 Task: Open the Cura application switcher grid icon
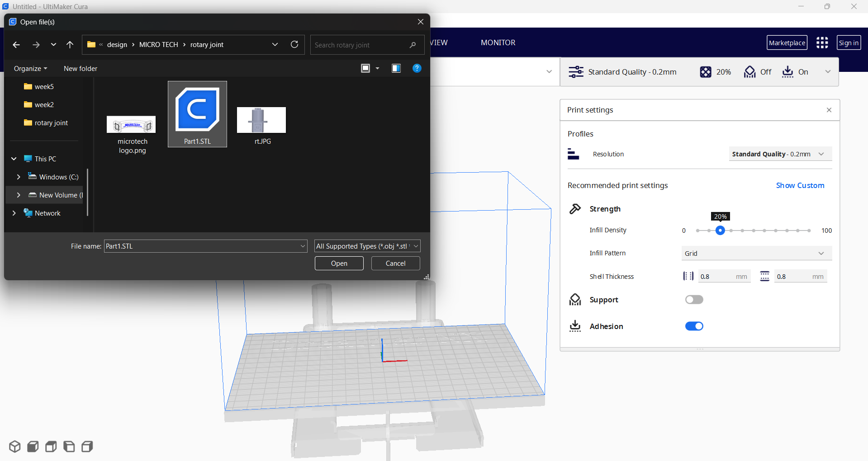[822, 43]
